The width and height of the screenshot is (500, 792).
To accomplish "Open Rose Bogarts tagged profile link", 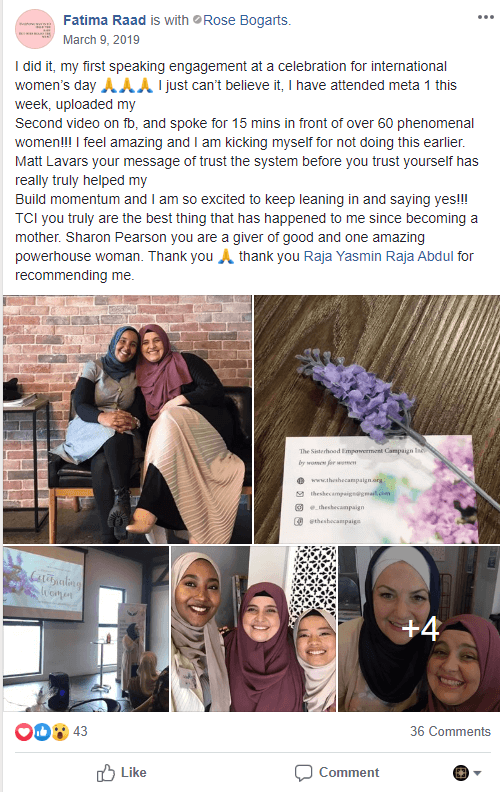I will [246, 20].
